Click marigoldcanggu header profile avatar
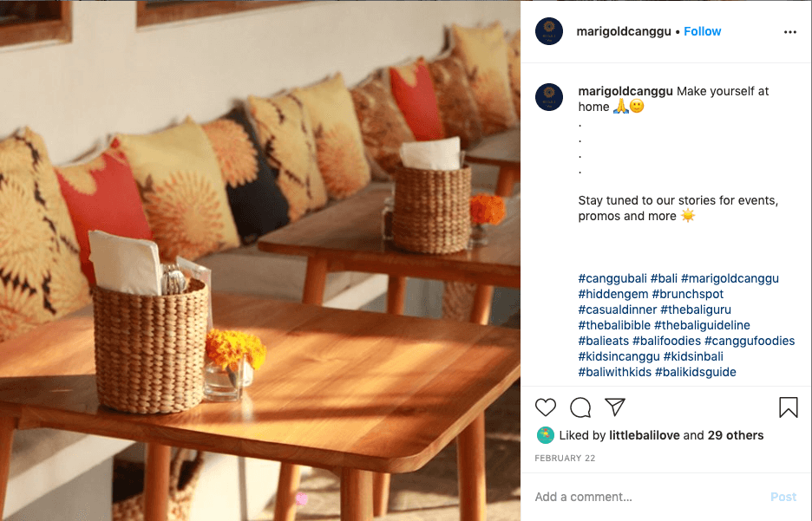812x521 pixels. 549,31
